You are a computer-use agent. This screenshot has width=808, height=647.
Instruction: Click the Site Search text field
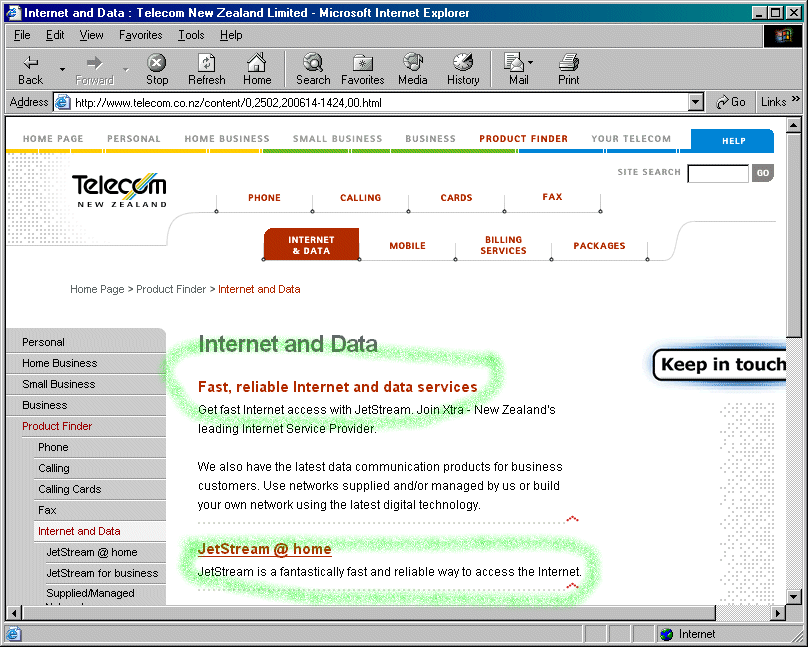[x=717, y=174]
